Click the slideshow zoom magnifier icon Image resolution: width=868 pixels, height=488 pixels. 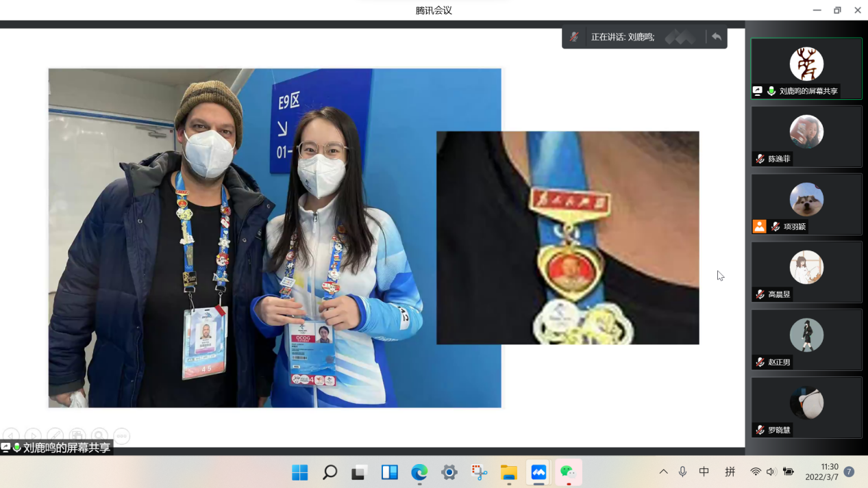point(99,435)
